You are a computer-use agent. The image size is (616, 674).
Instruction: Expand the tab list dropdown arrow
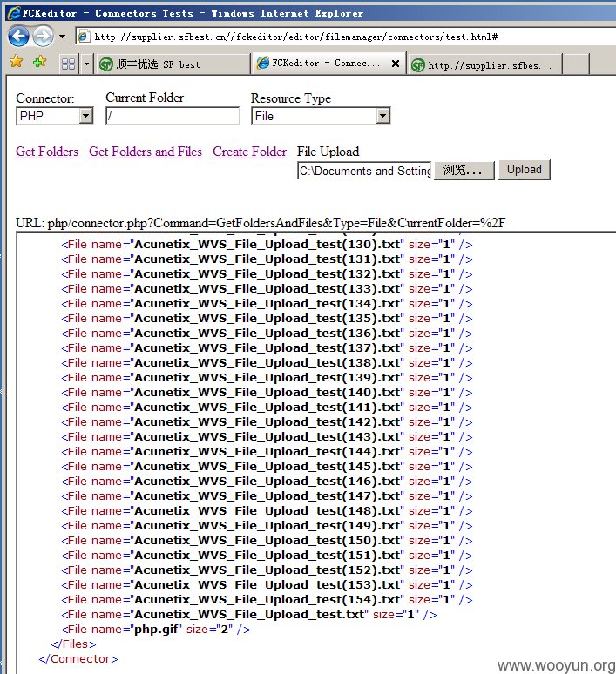pyautogui.click(x=86, y=64)
